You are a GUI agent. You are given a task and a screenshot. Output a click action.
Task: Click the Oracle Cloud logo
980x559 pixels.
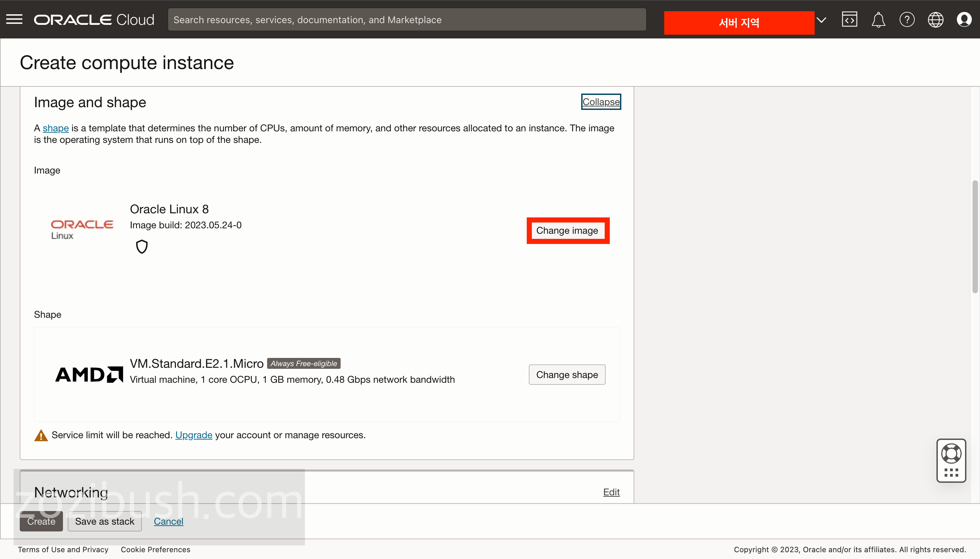coord(94,20)
